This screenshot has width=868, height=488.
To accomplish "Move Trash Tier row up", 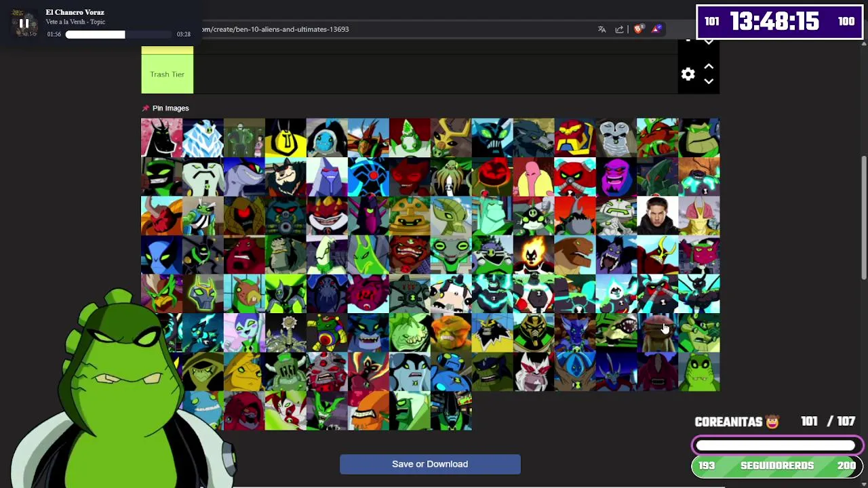I will (x=709, y=66).
